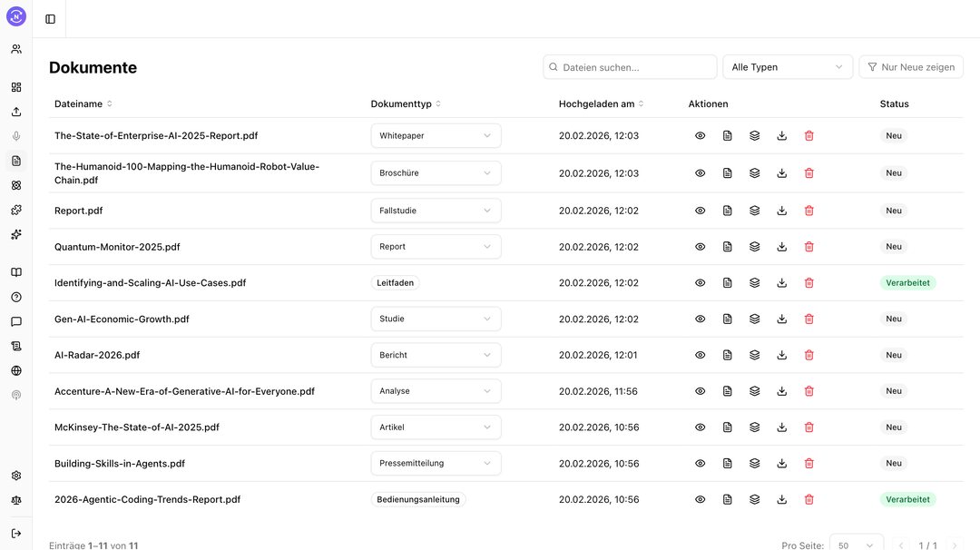The image size is (980, 550).
Task: Open the users icon in sidebar
Action: click(16, 49)
